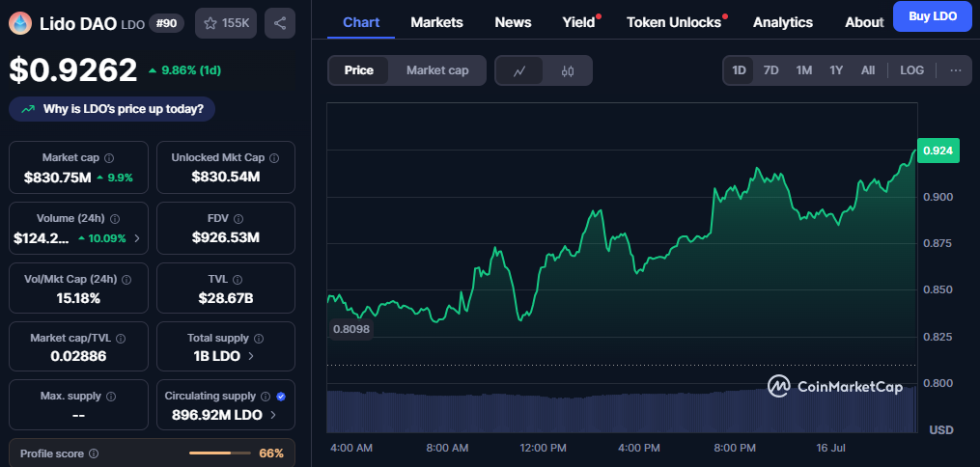Click the 0.8098 opening price label
Viewport: 980px width, 467px height.
pos(350,329)
